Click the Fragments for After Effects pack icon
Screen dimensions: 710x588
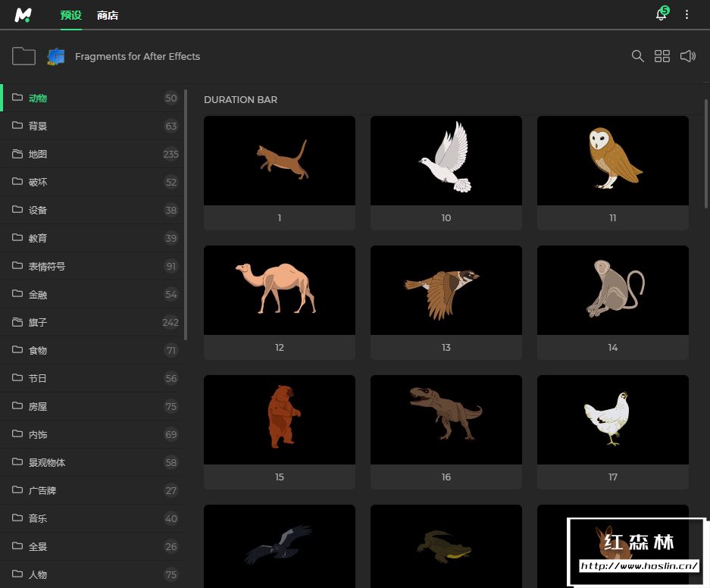click(56, 56)
